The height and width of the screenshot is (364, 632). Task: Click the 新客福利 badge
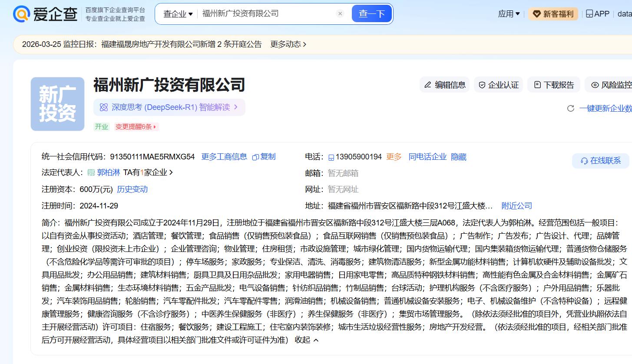(x=553, y=14)
